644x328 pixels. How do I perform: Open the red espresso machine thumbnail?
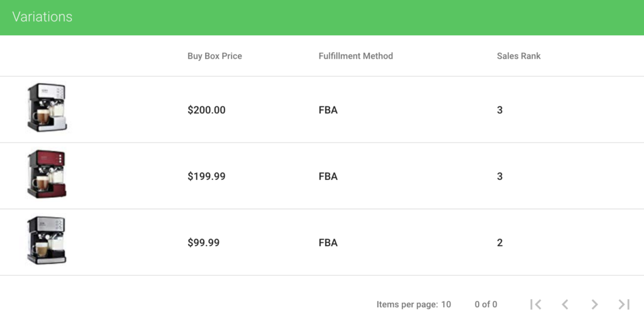(47, 175)
